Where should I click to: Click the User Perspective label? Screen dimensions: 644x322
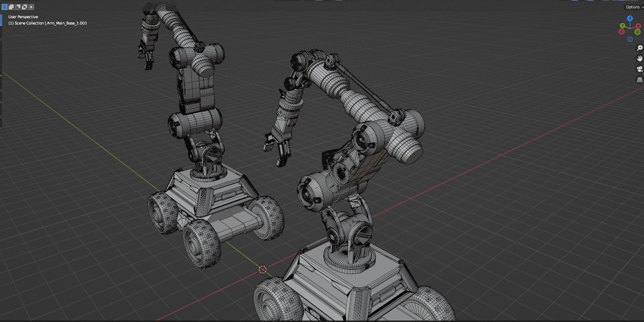[x=23, y=17]
